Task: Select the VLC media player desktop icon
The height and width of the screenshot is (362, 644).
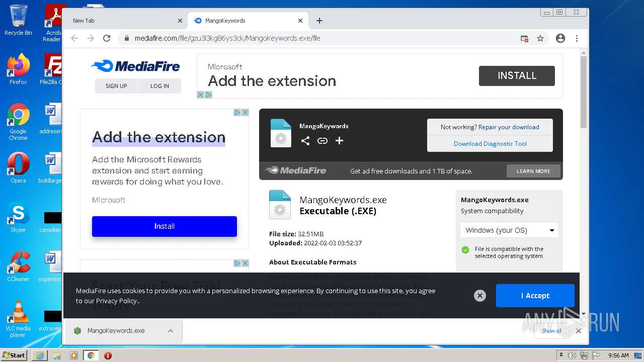Action: (x=18, y=319)
